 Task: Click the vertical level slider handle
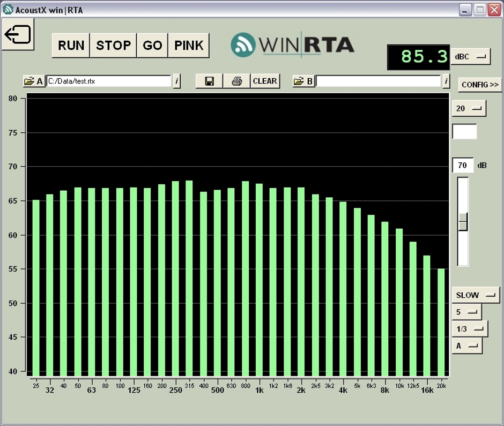point(463,222)
